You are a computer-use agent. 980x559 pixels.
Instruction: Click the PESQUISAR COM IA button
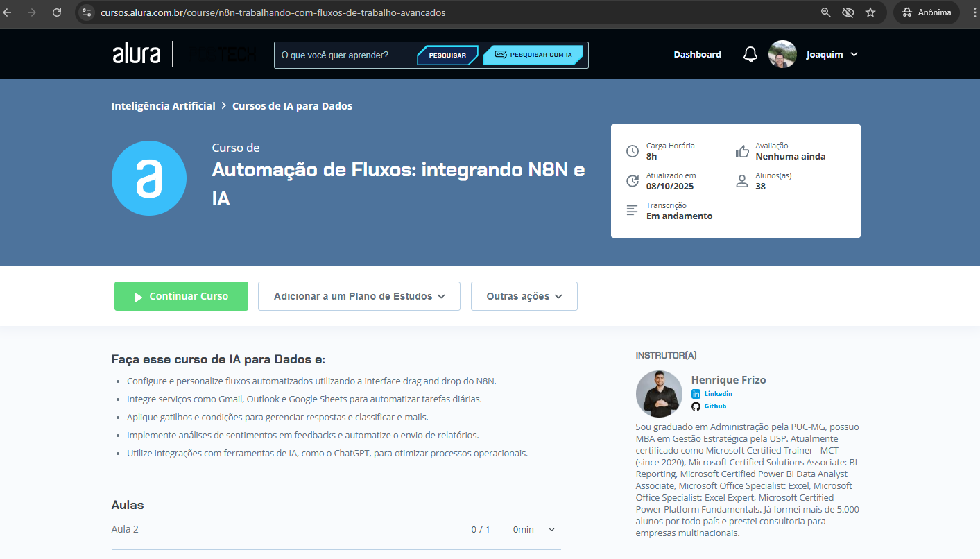pyautogui.click(x=533, y=55)
